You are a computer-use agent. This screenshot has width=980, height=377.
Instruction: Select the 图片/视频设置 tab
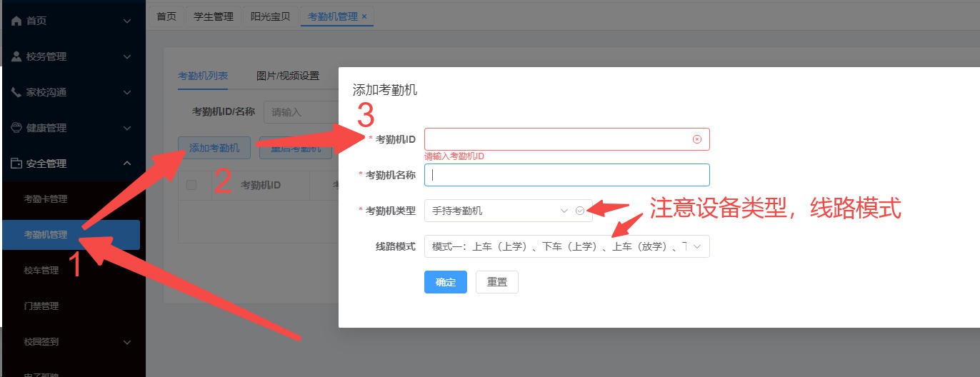[288, 76]
